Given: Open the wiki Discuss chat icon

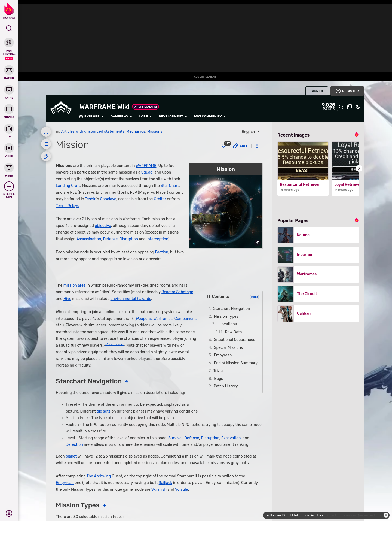Looking at the screenshot, I should pyautogui.click(x=350, y=107).
